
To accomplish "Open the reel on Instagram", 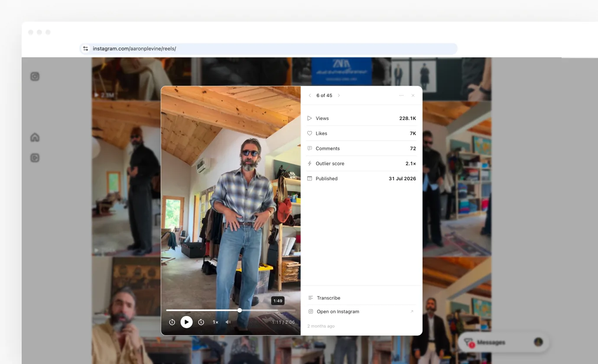I will pos(361,312).
